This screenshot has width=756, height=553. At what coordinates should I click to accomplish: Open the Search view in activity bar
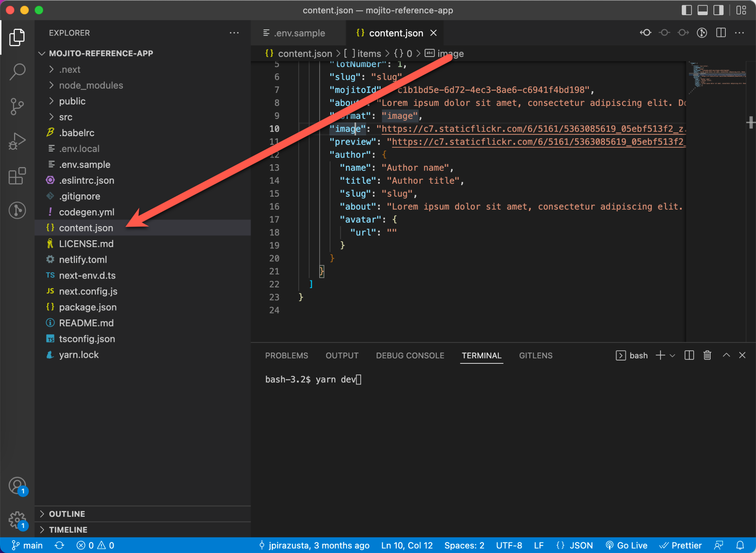coord(17,72)
